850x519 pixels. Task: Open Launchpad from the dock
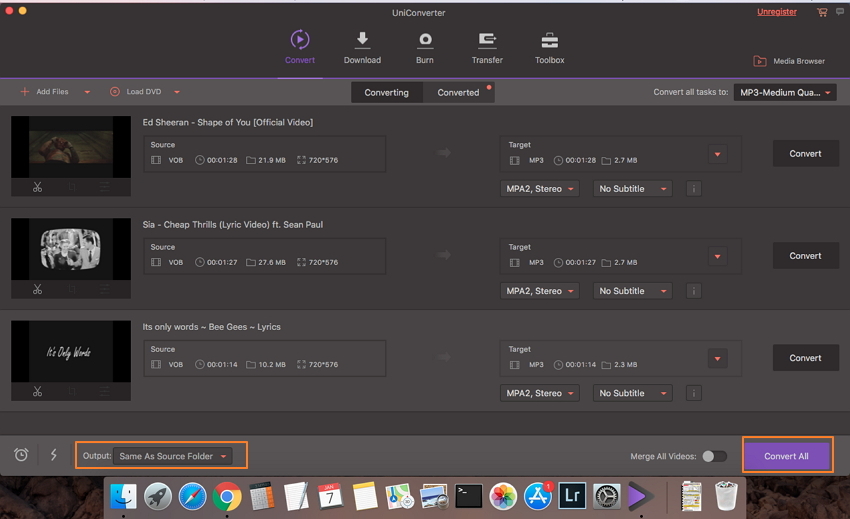click(x=158, y=496)
